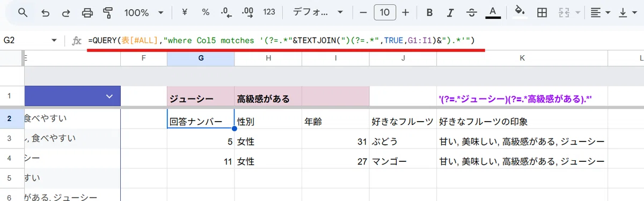
Task: Format as currency with yen icon
Action: tap(185, 12)
